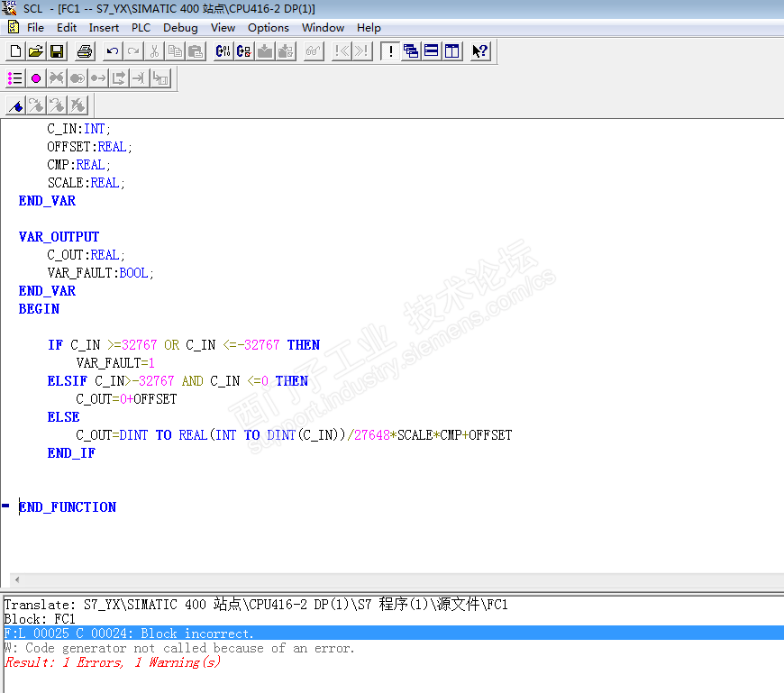Cut selected text with scissors icon

(x=154, y=51)
